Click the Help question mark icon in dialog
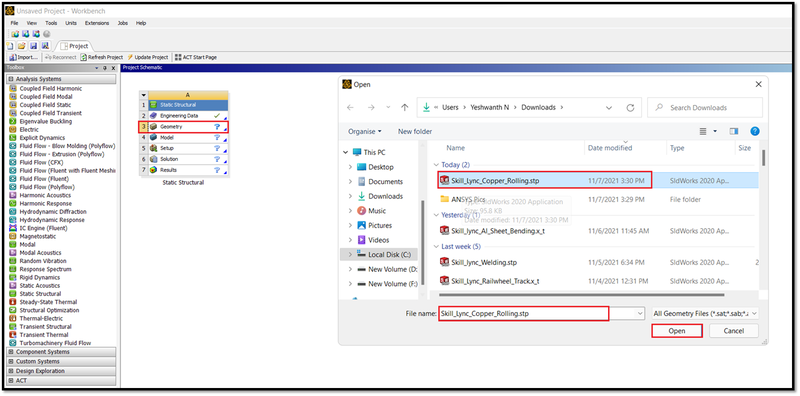The height and width of the screenshot is (396, 800). pyautogui.click(x=755, y=131)
